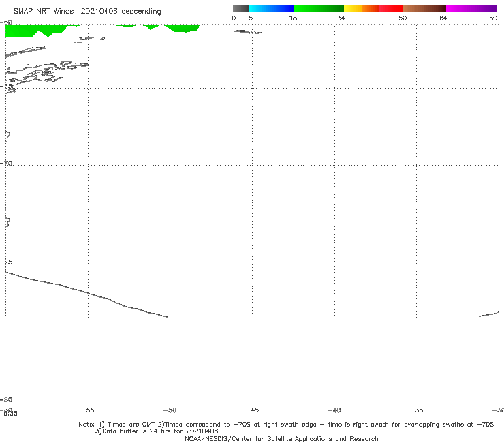Click the latitude label '-65'
Image resolution: width=504 pixels, height=443 pixels.
click(x=6, y=87)
